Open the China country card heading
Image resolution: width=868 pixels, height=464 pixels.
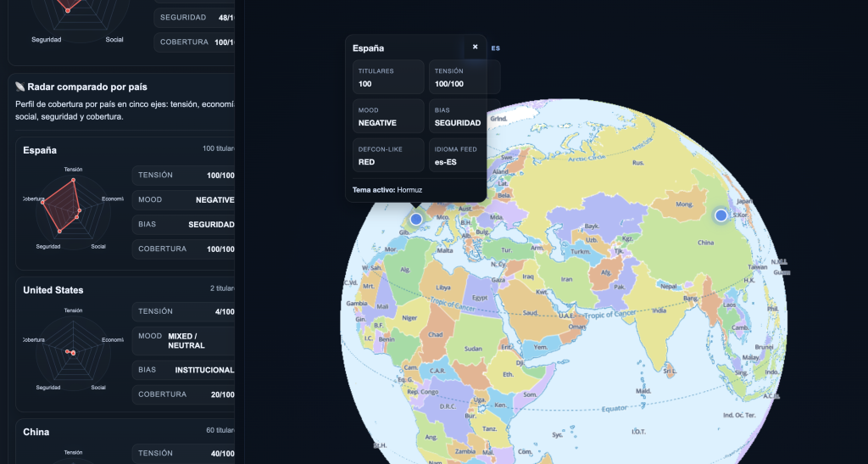[36, 432]
